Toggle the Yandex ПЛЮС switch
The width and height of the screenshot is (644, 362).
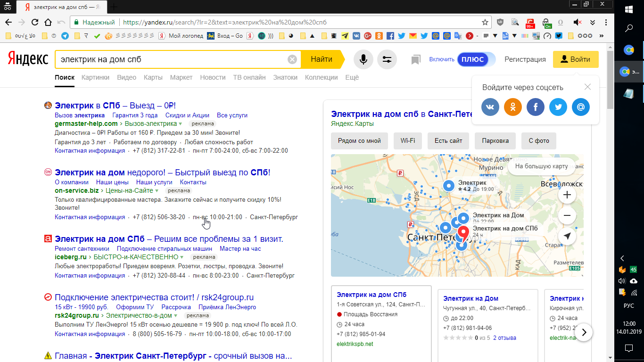click(x=476, y=59)
